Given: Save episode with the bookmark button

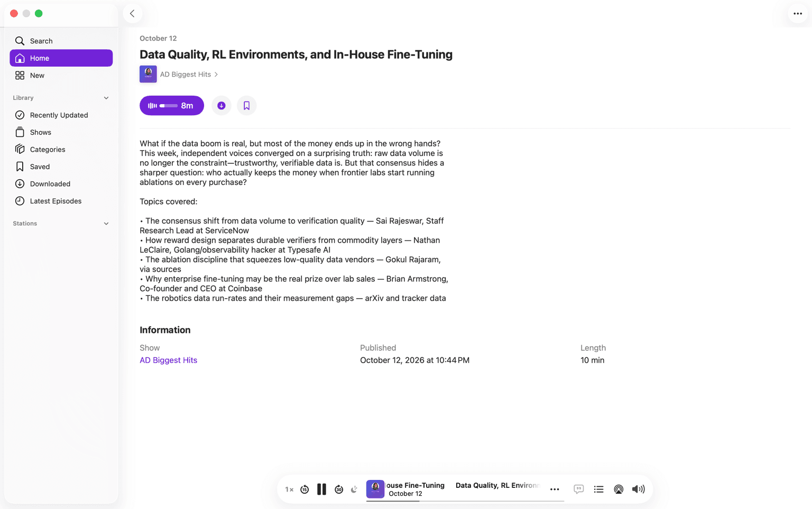Looking at the screenshot, I should click(246, 106).
